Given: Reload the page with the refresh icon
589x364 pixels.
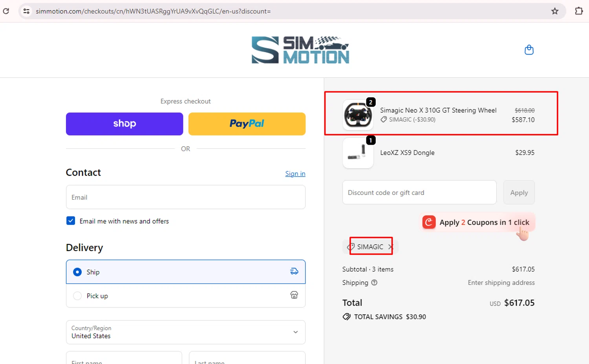Looking at the screenshot, I should point(6,11).
